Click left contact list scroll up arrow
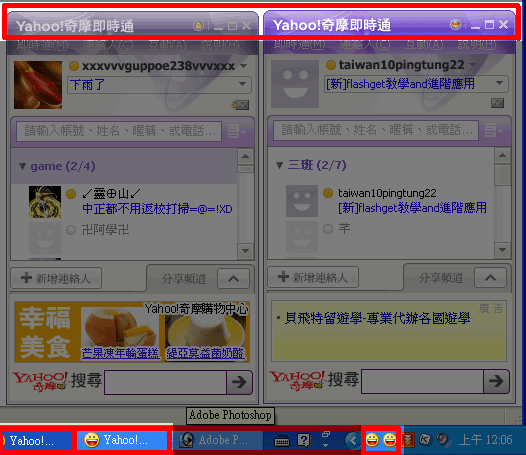Viewport: 526px width, 455px height. [245, 156]
